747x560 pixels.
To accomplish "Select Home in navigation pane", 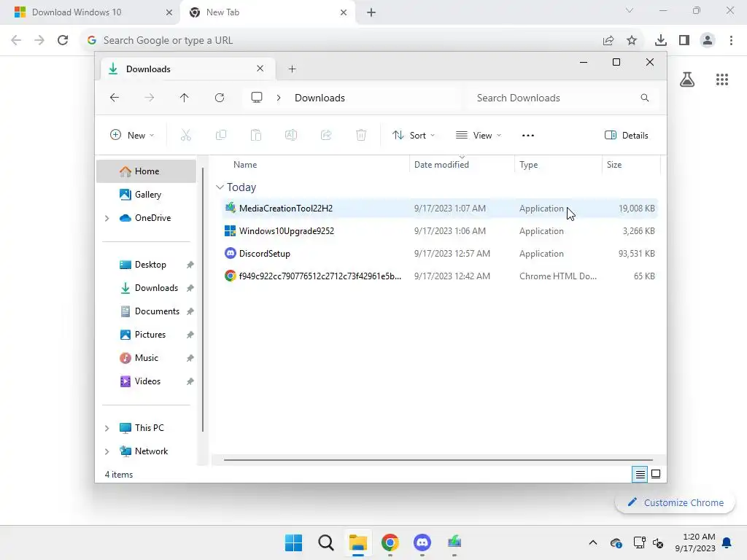I will [x=146, y=171].
